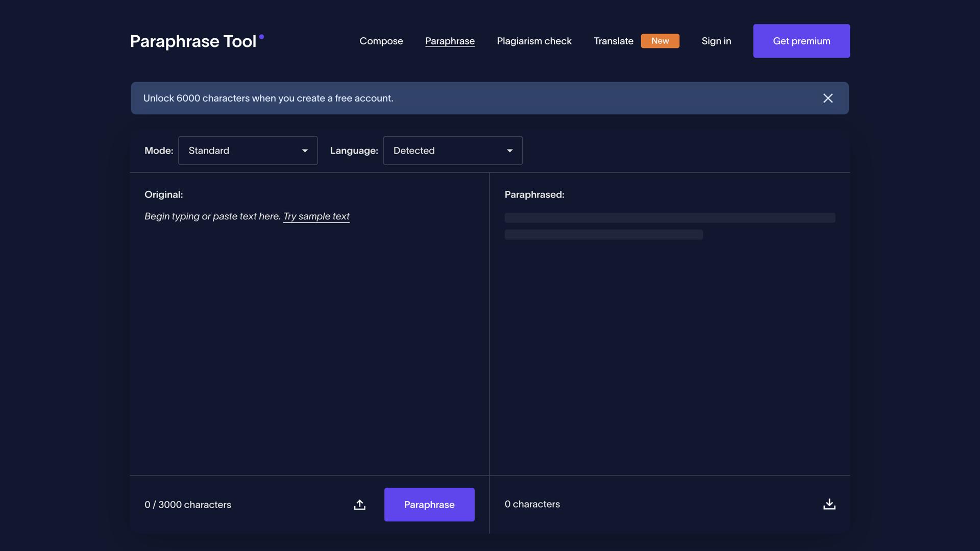Click the orange New badge

(x=660, y=41)
